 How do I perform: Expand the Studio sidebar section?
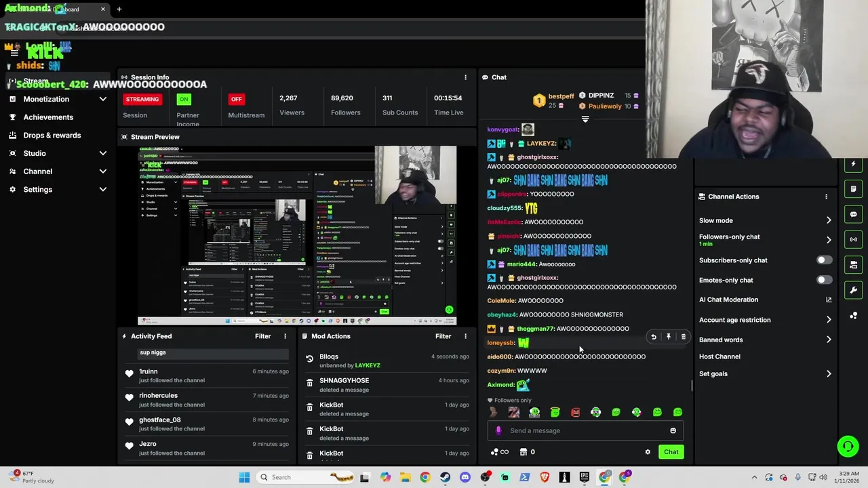[103, 153]
